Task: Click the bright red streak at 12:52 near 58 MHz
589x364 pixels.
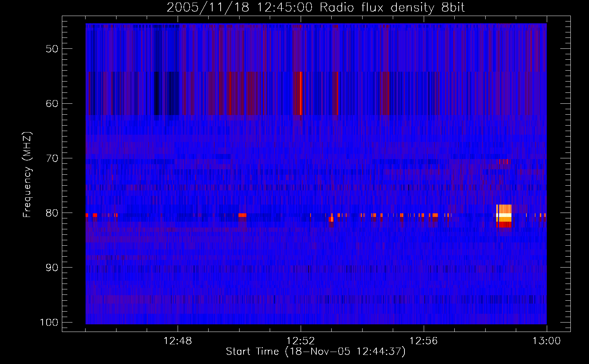Action: 301,93
